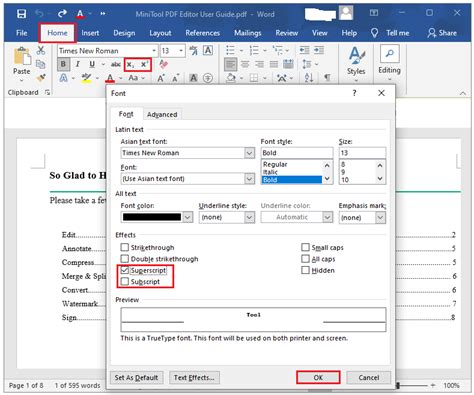Open the File menu tab

[x=22, y=33]
